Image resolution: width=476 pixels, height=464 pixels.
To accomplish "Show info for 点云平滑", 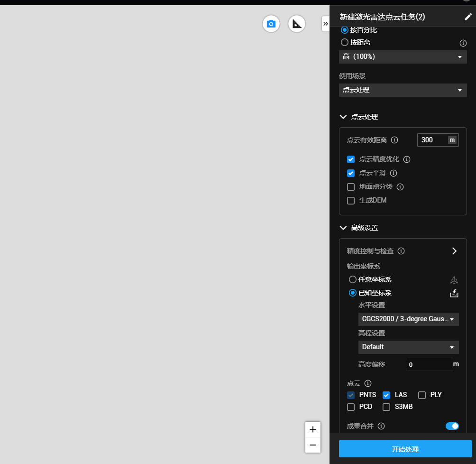I will [x=394, y=173].
